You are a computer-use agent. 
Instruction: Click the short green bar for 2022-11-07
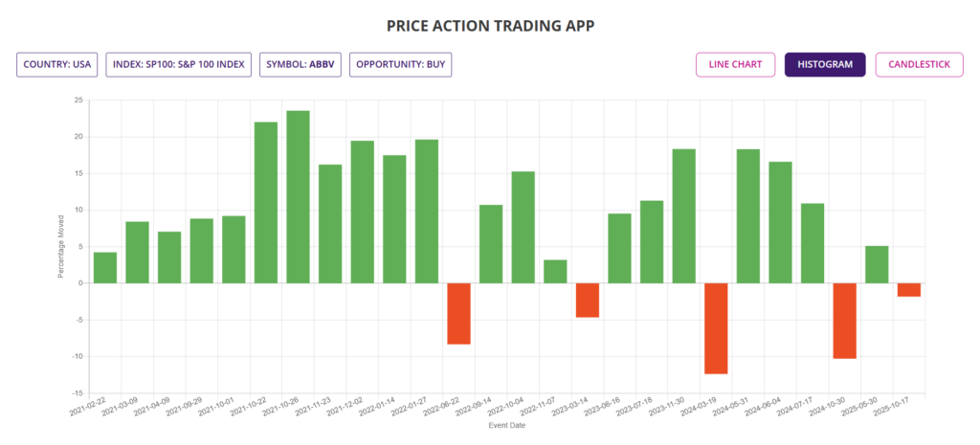(555, 271)
